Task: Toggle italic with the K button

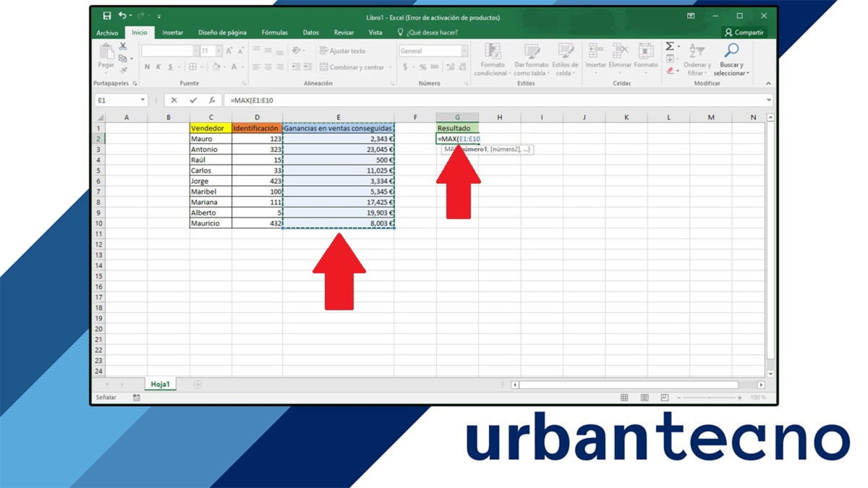Action: [158, 67]
